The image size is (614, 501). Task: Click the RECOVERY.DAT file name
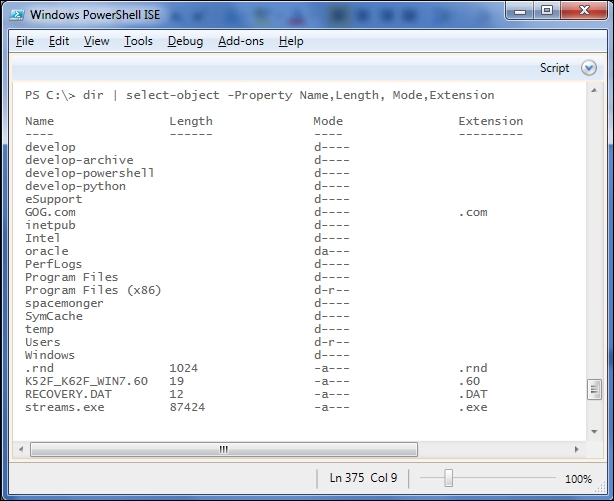[x=68, y=394]
